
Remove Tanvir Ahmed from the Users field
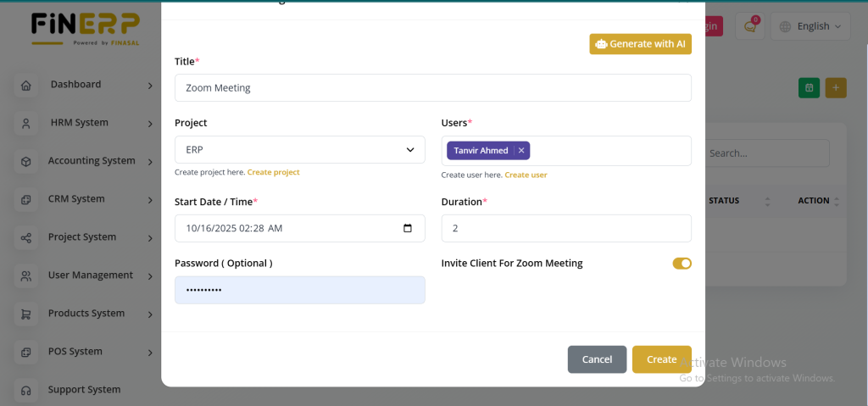tap(521, 151)
